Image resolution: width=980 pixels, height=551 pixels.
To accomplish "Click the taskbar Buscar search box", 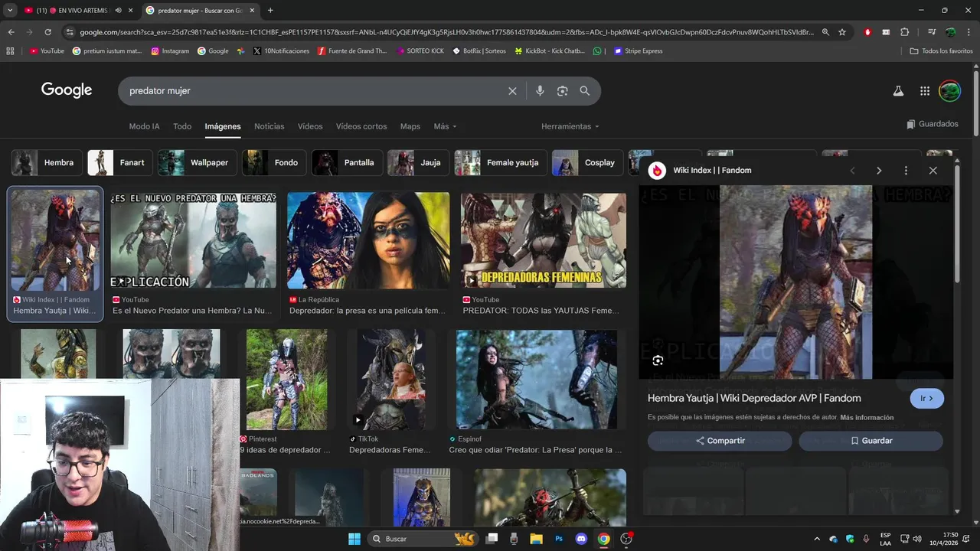I will tap(422, 539).
